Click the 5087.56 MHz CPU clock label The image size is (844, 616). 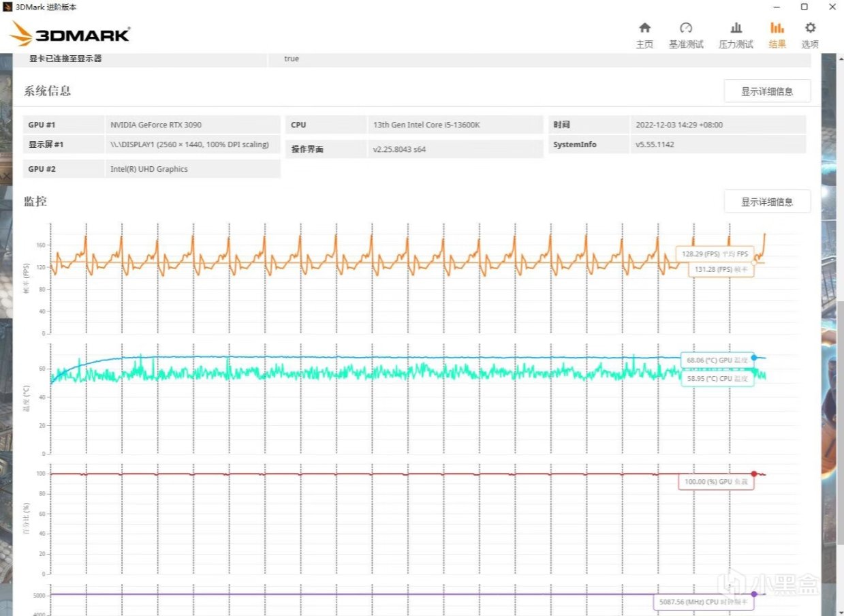(703, 602)
